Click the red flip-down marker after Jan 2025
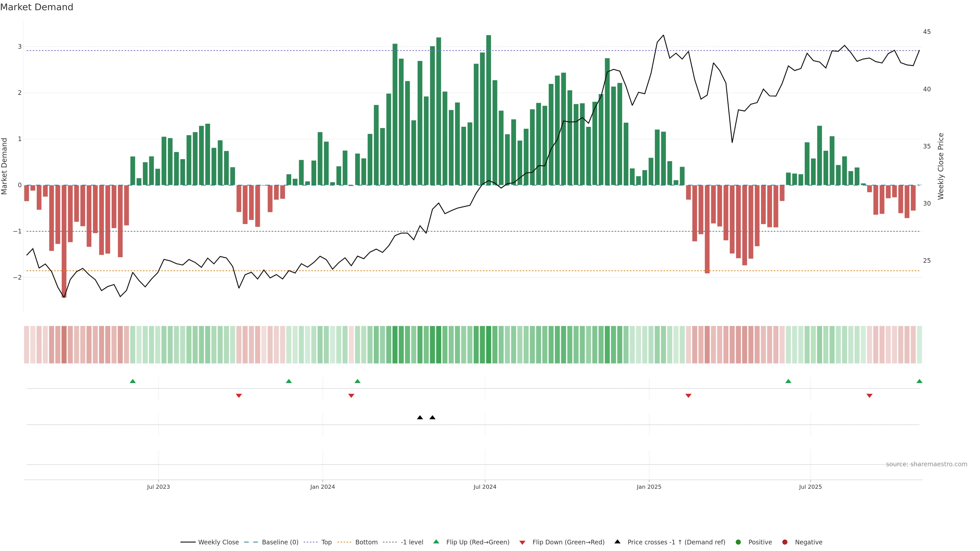 [688, 396]
